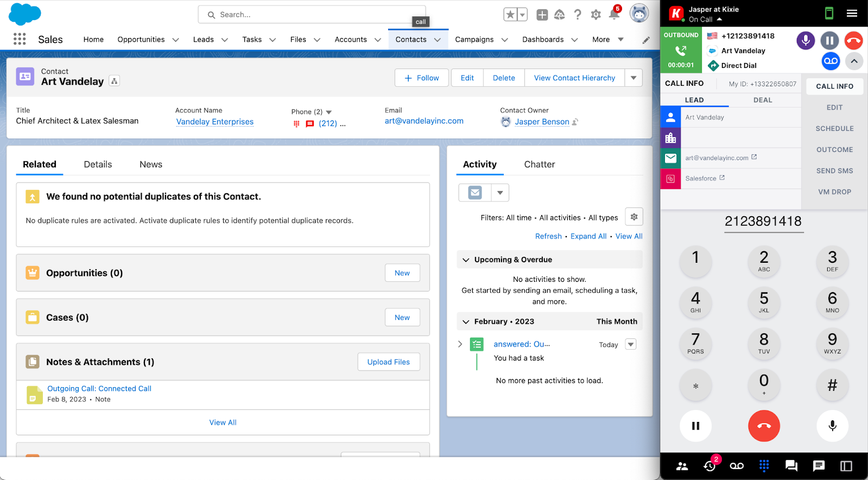868x480 pixels.
Task: Click the email compose icon in Activity
Action: (x=475, y=192)
